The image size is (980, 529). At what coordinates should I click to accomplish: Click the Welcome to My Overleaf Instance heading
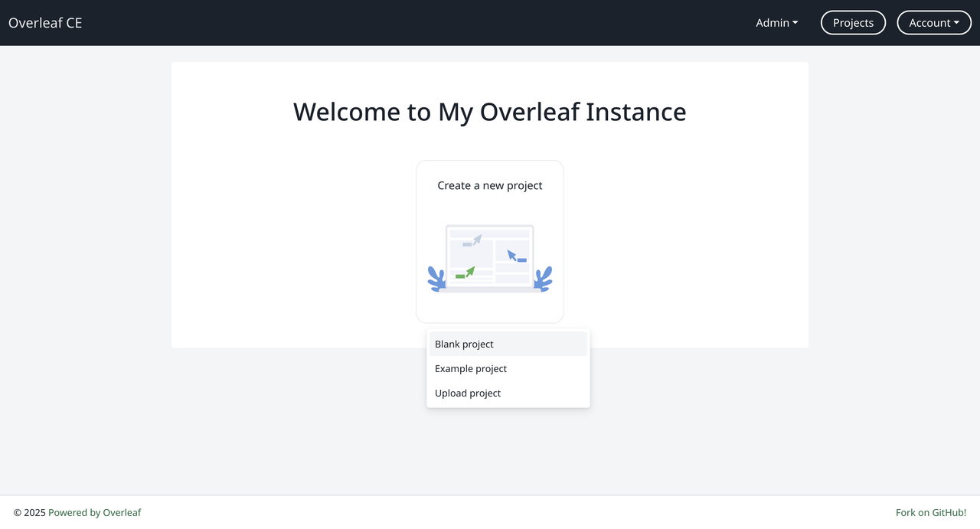pyautogui.click(x=489, y=111)
